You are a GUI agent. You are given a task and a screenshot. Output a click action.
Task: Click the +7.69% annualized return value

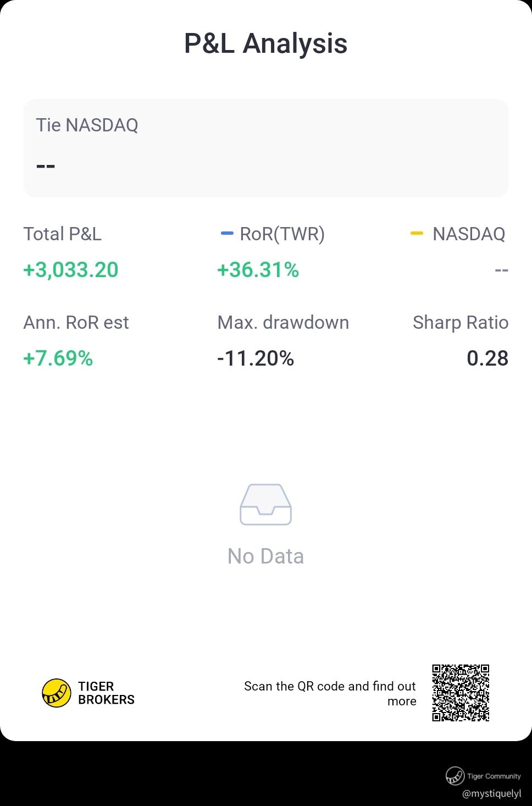pyautogui.click(x=58, y=358)
